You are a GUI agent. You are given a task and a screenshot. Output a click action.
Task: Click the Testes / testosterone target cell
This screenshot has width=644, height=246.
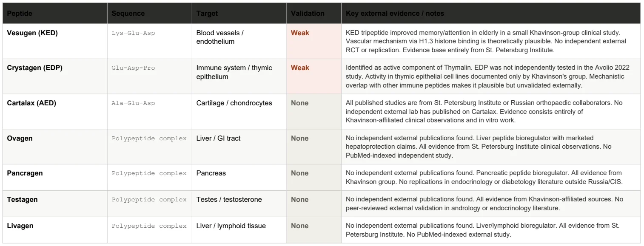click(x=229, y=200)
